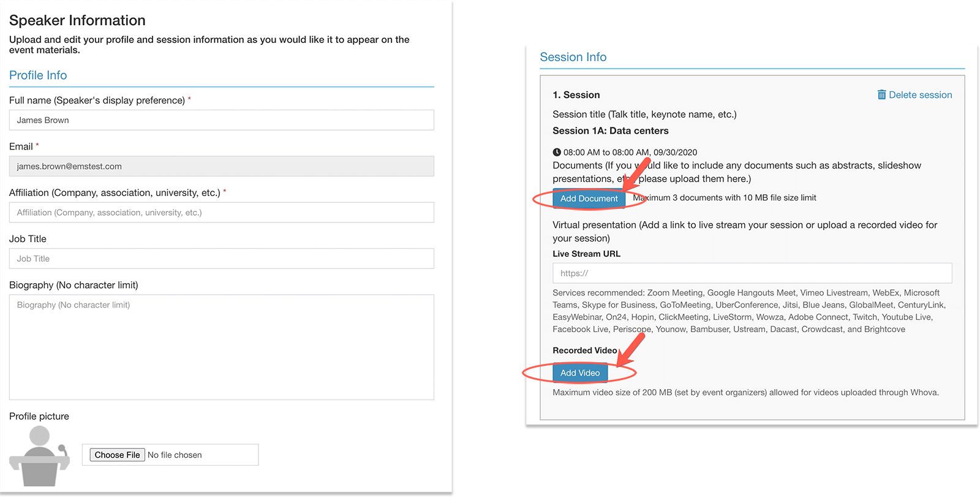
Task: Click the Delete session link text
Action: pos(920,95)
